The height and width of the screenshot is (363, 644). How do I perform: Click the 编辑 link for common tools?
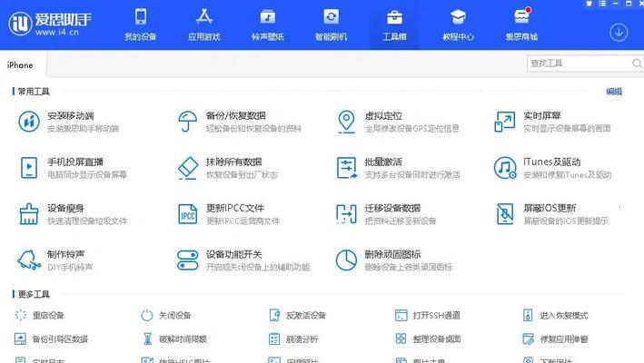(x=614, y=92)
